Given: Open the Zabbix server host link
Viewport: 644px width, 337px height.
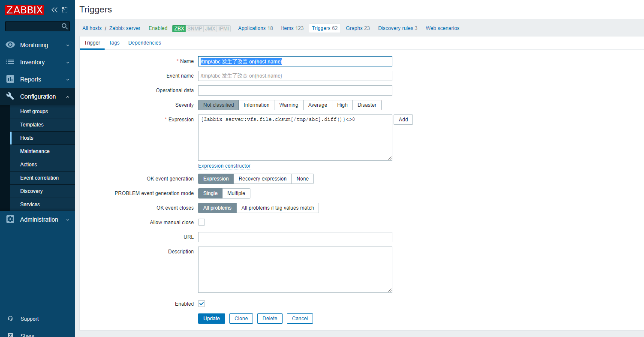Looking at the screenshot, I should point(125,28).
